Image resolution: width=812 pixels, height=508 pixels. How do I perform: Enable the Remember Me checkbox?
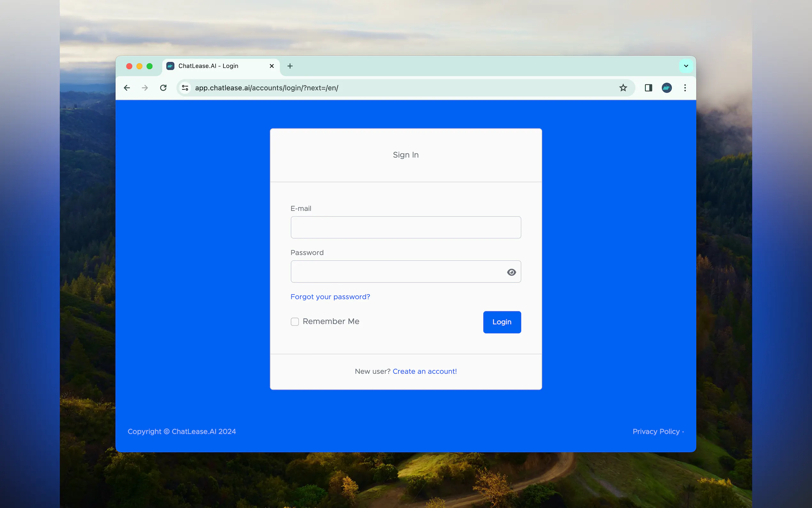(295, 321)
